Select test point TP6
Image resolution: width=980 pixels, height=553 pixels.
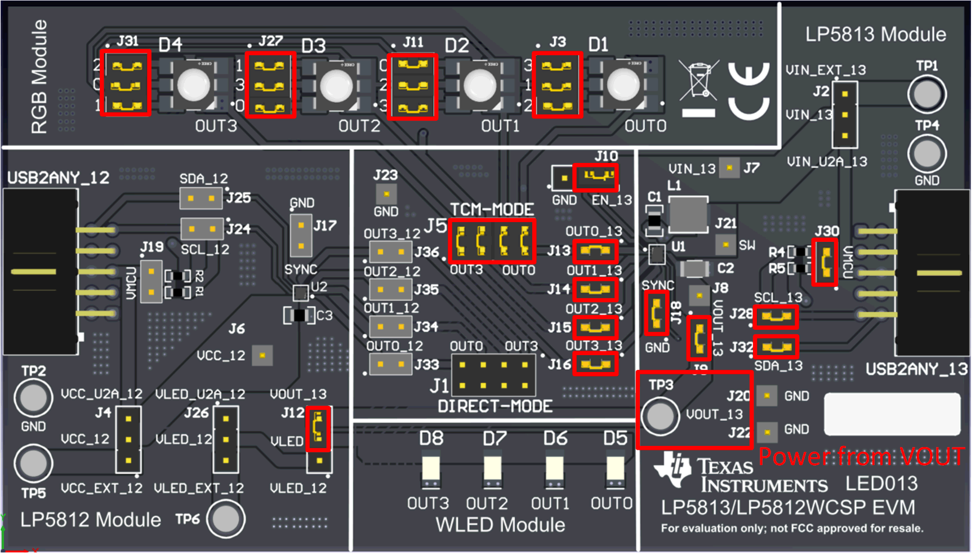click(226, 518)
